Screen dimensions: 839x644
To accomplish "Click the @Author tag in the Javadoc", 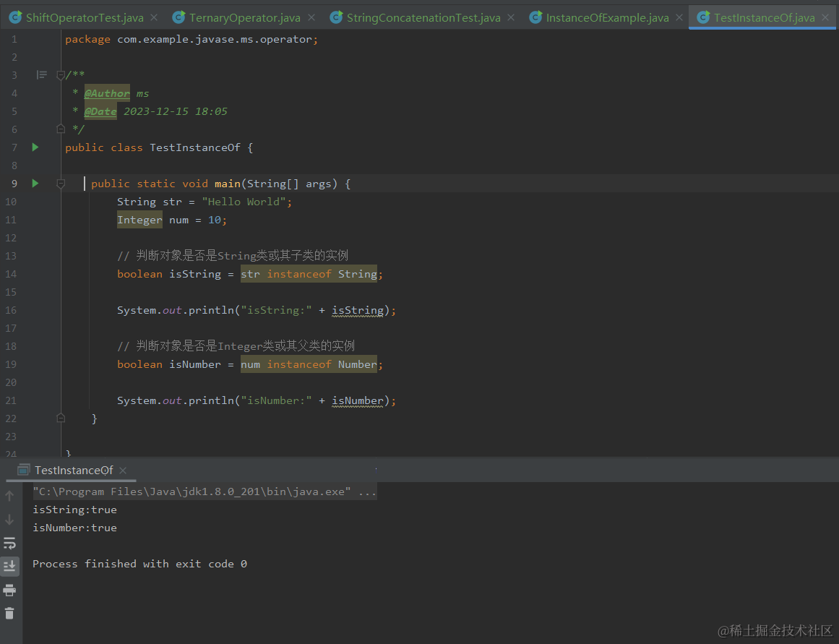I will (x=107, y=93).
